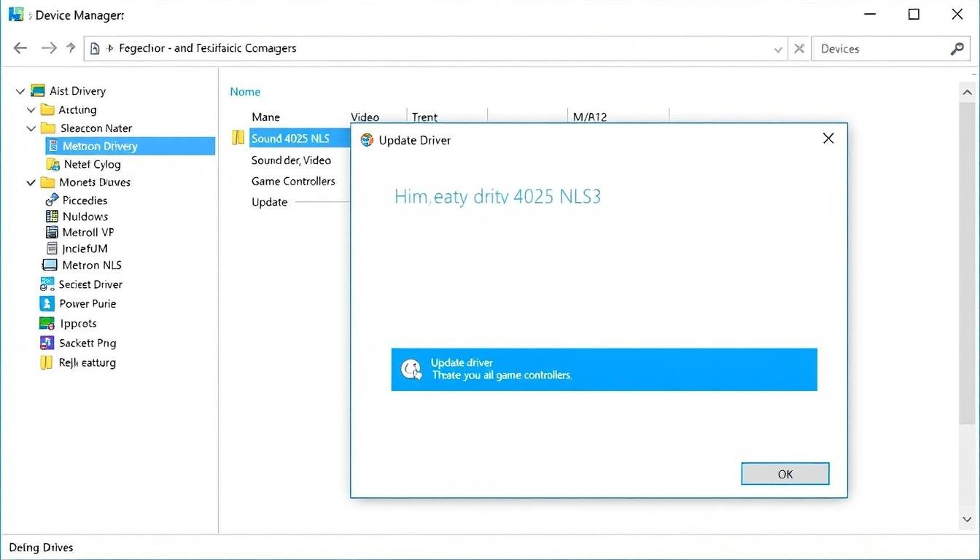Click the Power Purie device icon
The width and height of the screenshot is (980, 560).
pyautogui.click(x=47, y=304)
